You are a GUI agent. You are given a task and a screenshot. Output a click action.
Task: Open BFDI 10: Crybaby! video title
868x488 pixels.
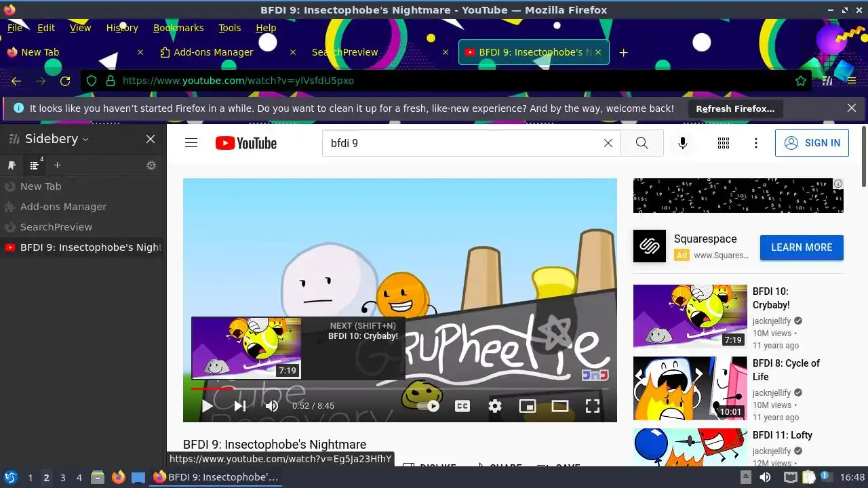pyautogui.click(x=771, y=298)
